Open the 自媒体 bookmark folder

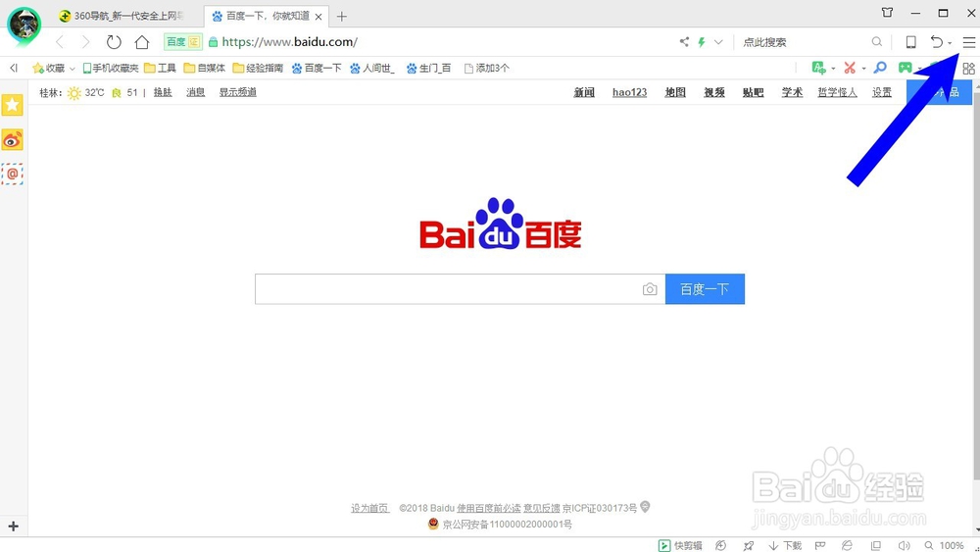tap(205, 68)
